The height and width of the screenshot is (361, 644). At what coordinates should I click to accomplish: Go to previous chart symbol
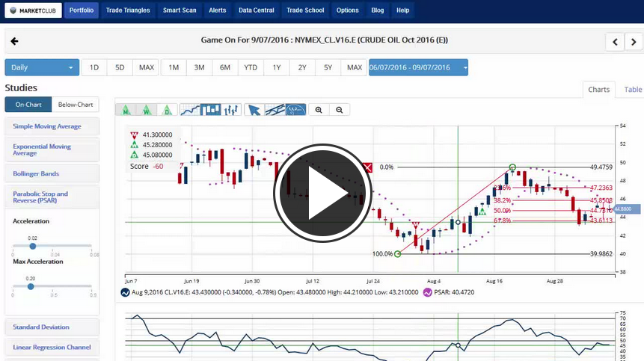tap(615, 42)
